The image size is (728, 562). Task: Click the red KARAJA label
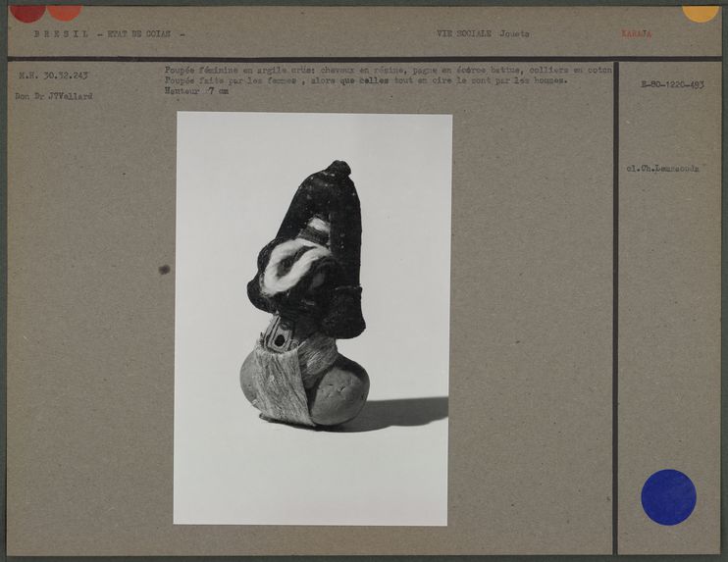636,34
